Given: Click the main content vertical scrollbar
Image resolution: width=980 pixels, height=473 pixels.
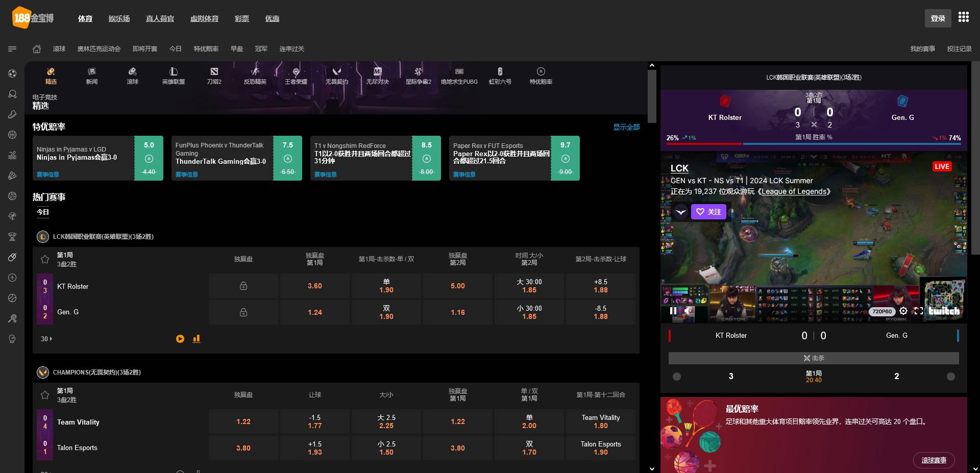Looking at the screenshot, I should 652,96.
